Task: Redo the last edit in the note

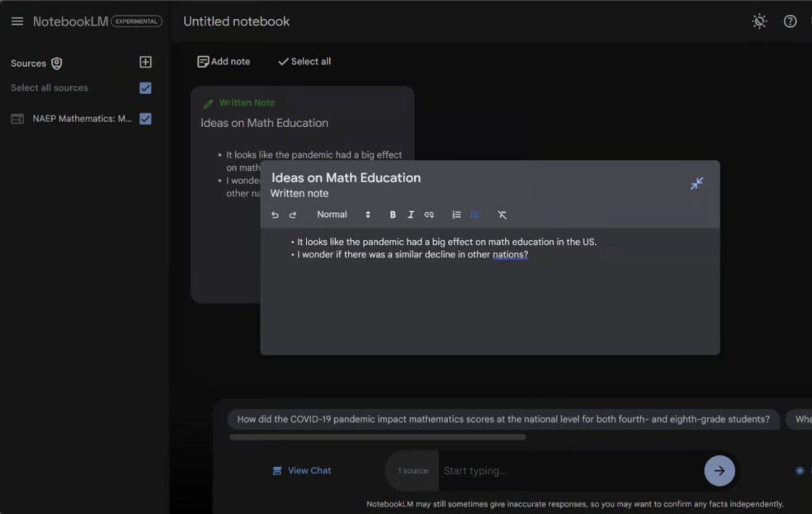Action: click(x=292, y=214)
